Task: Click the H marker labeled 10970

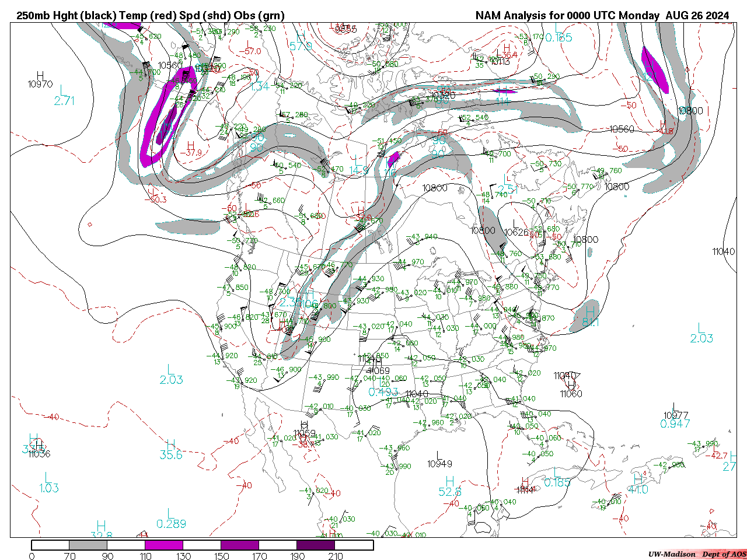Action: (40, 76)
